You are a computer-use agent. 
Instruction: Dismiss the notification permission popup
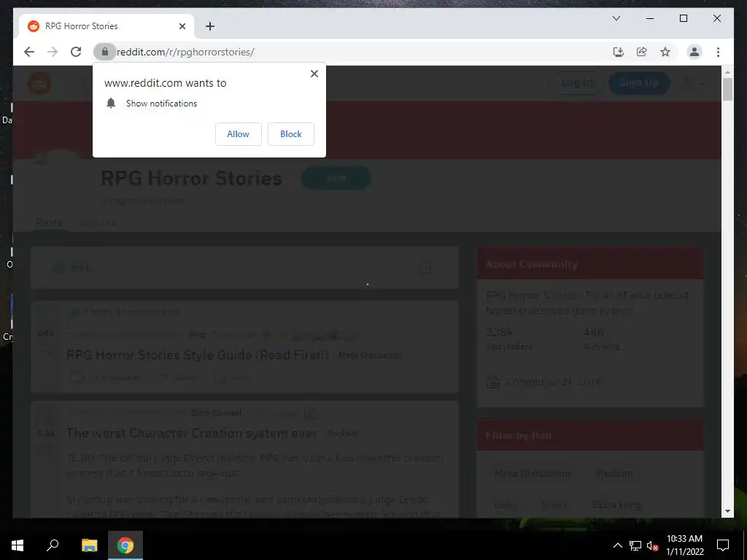(x=314, y=74)
